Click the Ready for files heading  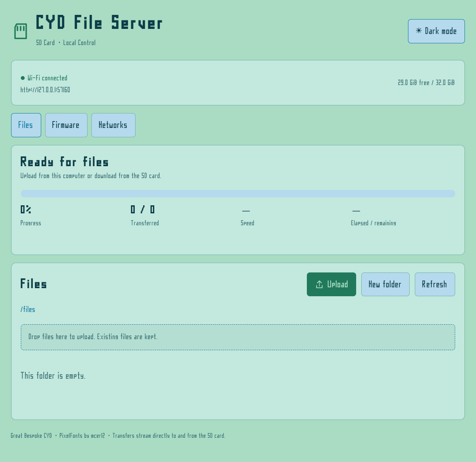64,162
